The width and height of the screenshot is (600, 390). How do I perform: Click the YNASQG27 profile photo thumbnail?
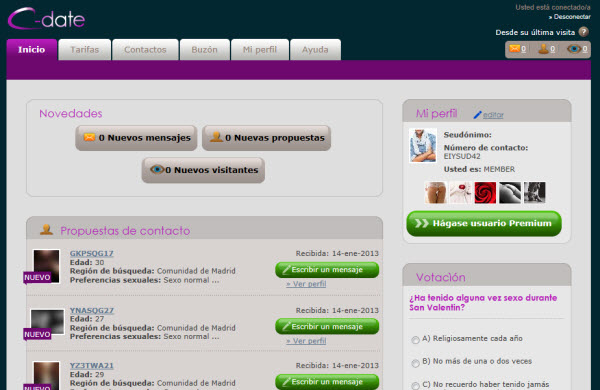(x=47, y=322)
